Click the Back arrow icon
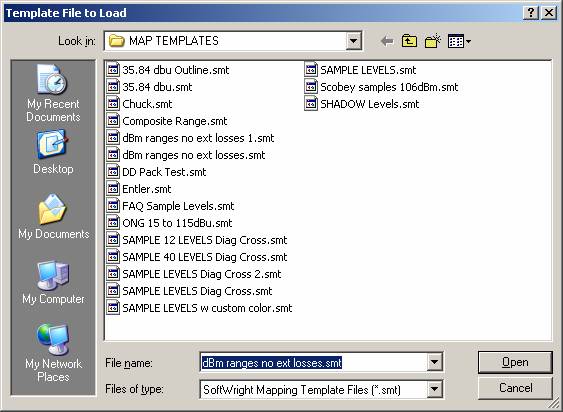563x412 pixels. point(387,41)
